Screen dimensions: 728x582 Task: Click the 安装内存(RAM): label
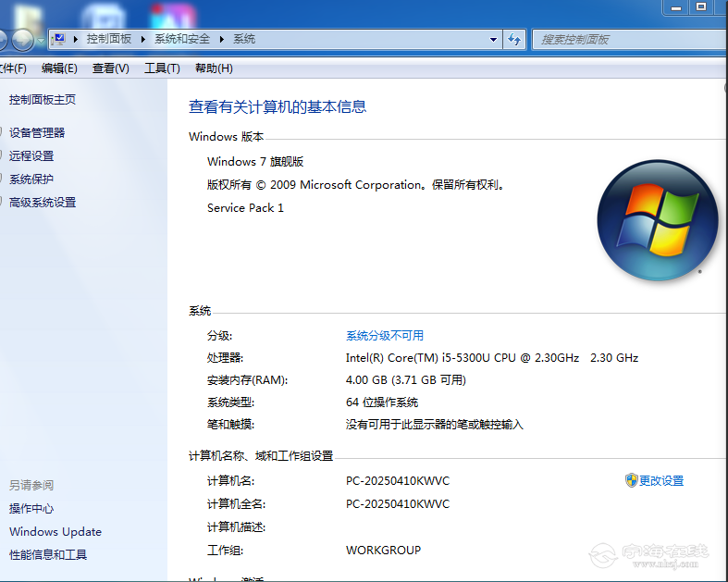(x=248, y=380)
